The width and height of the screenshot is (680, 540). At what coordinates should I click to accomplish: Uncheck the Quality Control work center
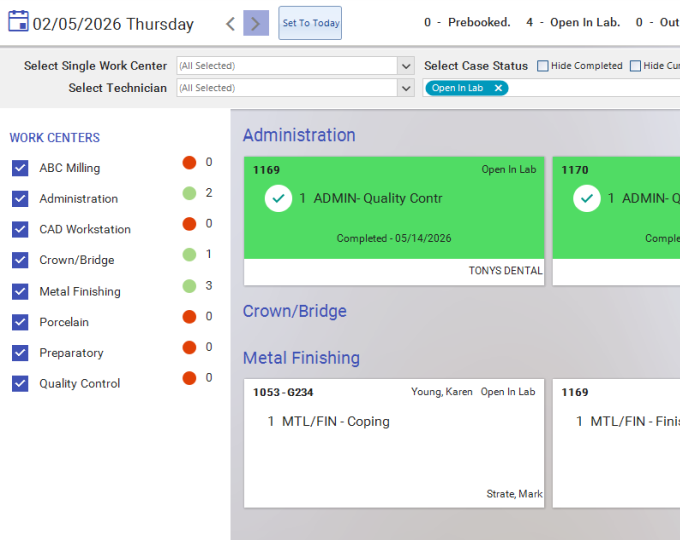point(20,383)
